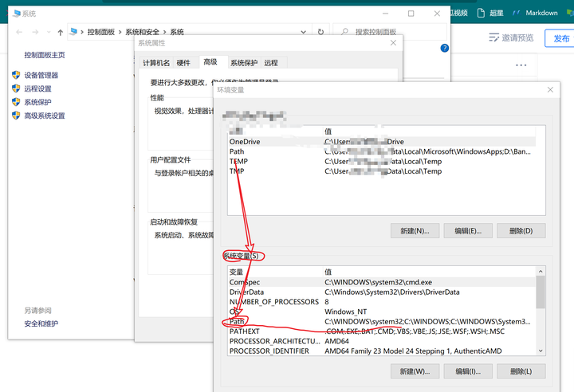
Task: Select the OneDrive user variable row
Action: tap(381, 142)
